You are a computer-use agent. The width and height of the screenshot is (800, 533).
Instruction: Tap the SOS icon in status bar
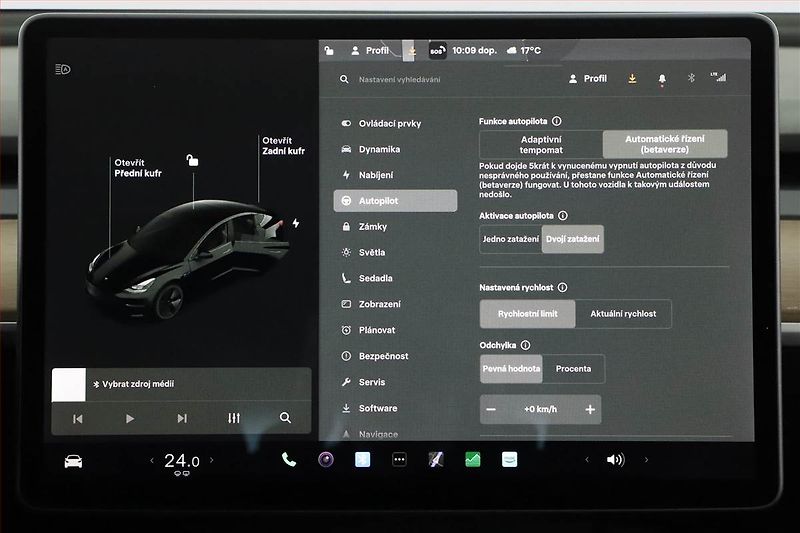(x=437, y=50)
